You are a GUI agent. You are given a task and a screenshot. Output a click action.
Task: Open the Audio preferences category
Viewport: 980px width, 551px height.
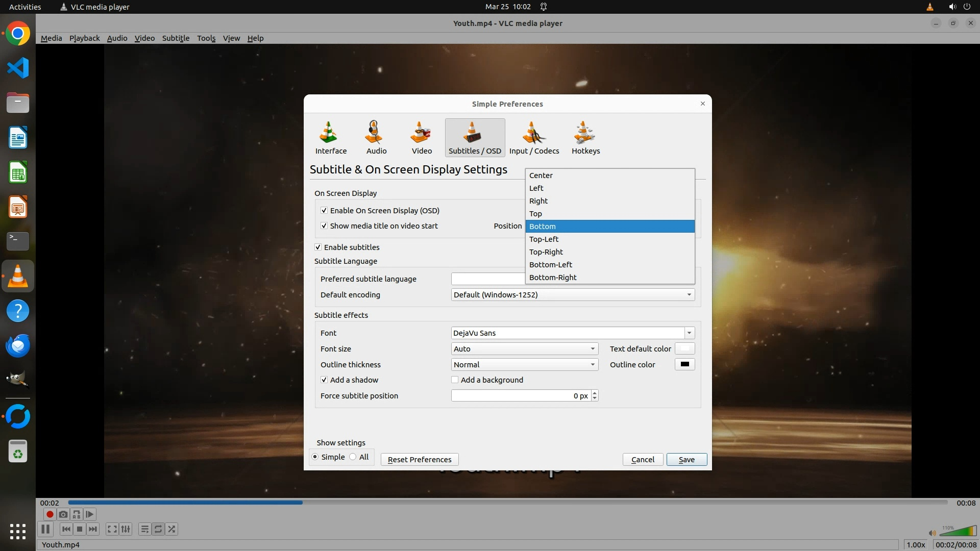coord(376,137)
